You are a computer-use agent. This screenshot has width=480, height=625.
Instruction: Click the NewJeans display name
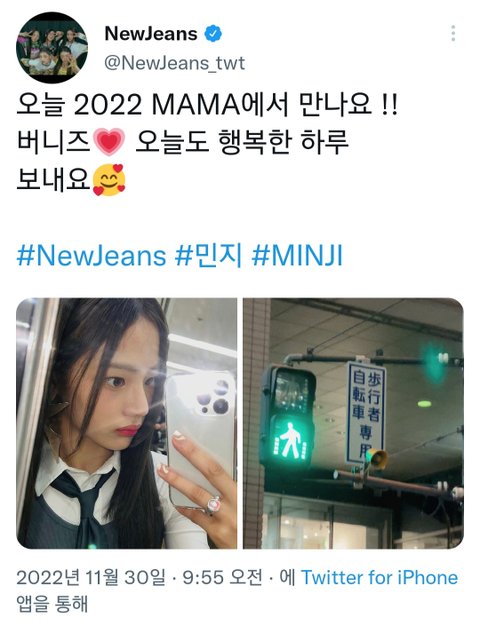click(151, 34)
